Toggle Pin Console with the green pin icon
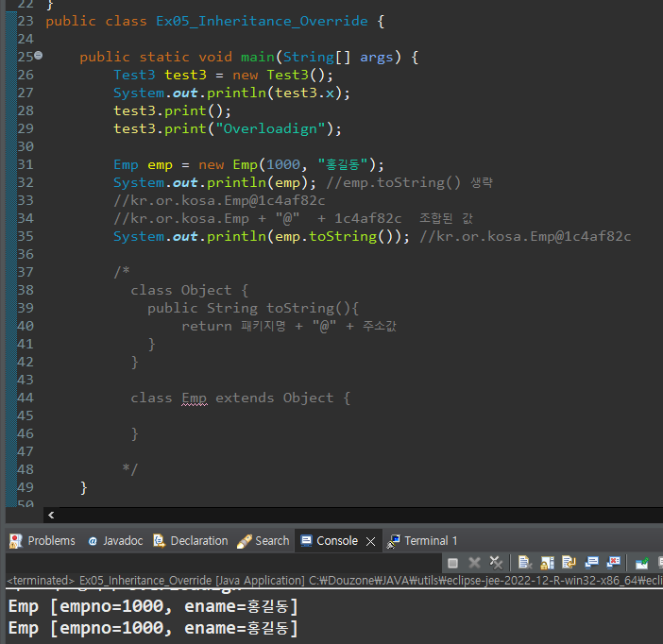Screen dimensions: 663x644 click(642, 563)
